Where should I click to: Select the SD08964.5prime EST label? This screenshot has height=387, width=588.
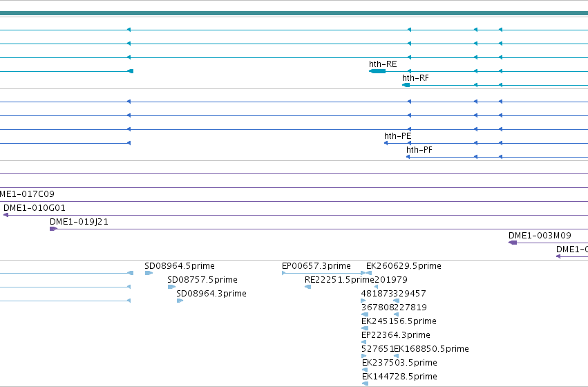tap(180, 266)
